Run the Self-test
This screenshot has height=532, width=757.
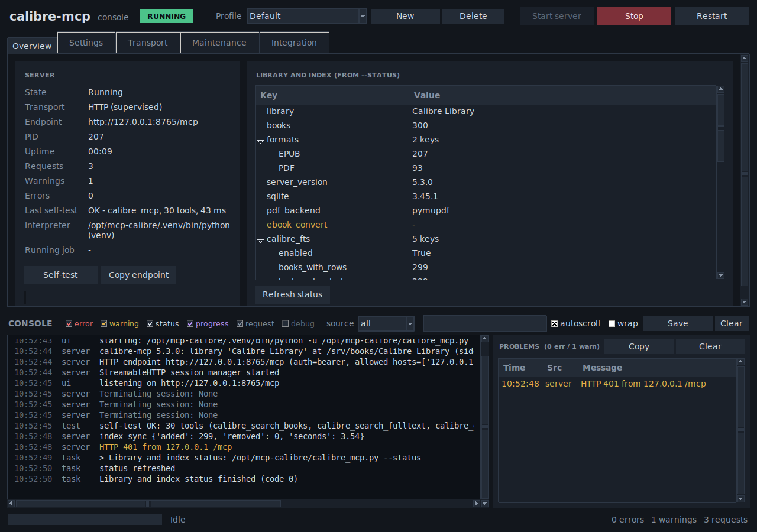point(60,275)
